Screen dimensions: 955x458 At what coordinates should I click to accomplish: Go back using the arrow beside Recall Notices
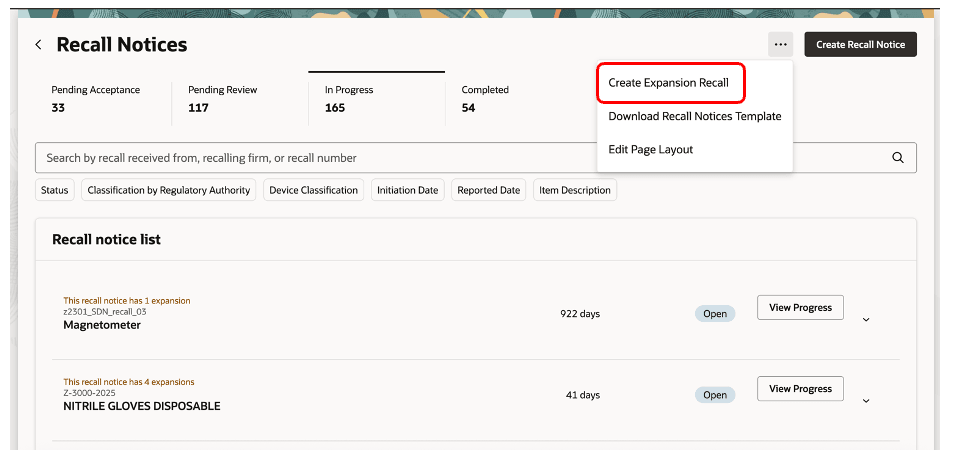38,44
